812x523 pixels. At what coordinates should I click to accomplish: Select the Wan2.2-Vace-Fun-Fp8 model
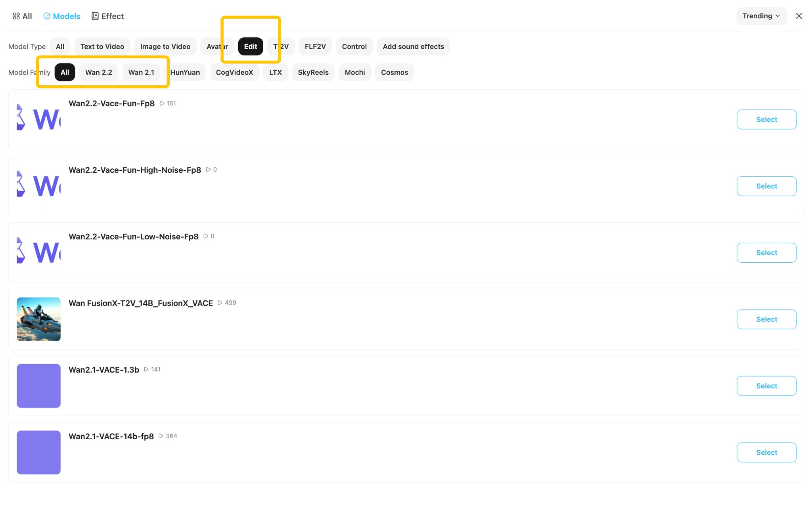click(x=766, y=119)
